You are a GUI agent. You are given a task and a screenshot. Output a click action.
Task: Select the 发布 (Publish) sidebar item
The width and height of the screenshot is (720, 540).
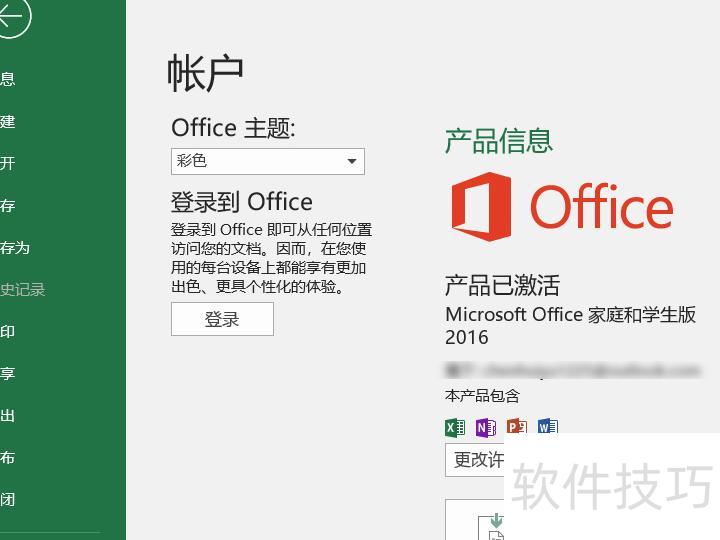click(x=8, y=457)
